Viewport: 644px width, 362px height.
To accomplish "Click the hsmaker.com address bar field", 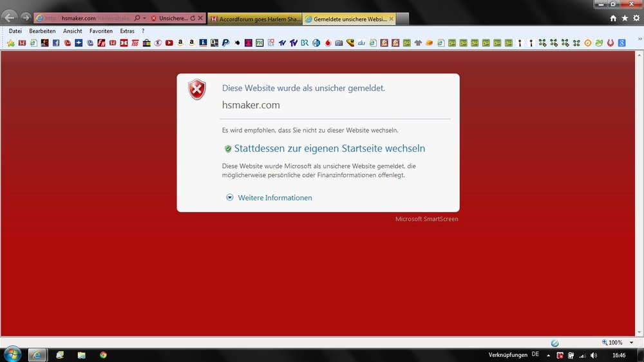I will pyautogui.click(x=84, y=19).
